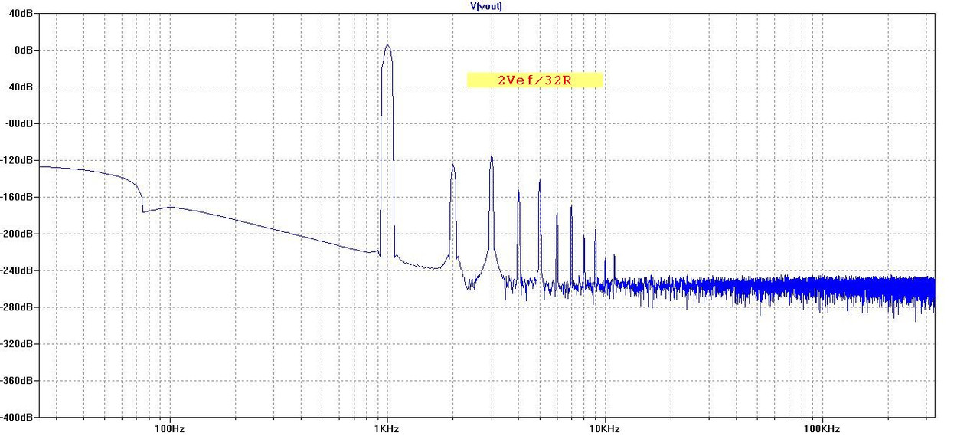Click the 100Hz frequency axis label
980x436 pixels.
[170, 428]
